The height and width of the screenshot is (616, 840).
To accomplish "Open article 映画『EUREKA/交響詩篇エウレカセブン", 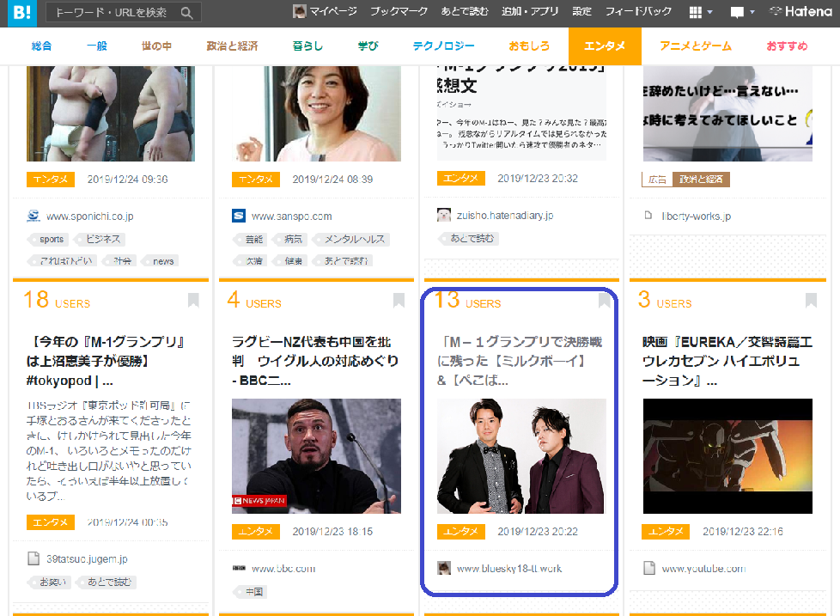I will click(x=727, y=361).
